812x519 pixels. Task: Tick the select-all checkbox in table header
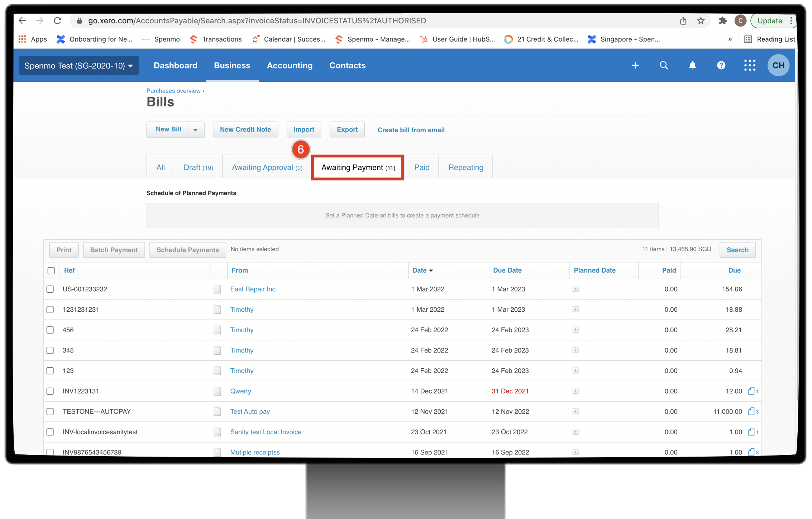point(51,270)
